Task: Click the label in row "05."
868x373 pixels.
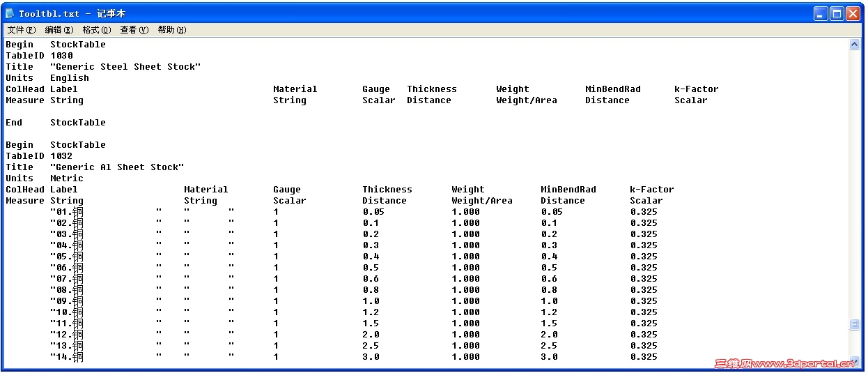Action: (x=67, y=257)
